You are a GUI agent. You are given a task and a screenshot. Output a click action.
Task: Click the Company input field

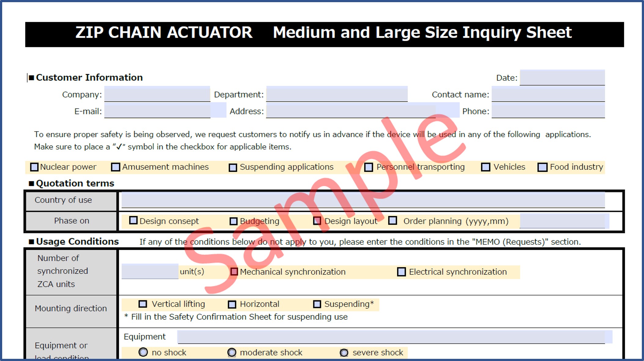click(157, 94)
